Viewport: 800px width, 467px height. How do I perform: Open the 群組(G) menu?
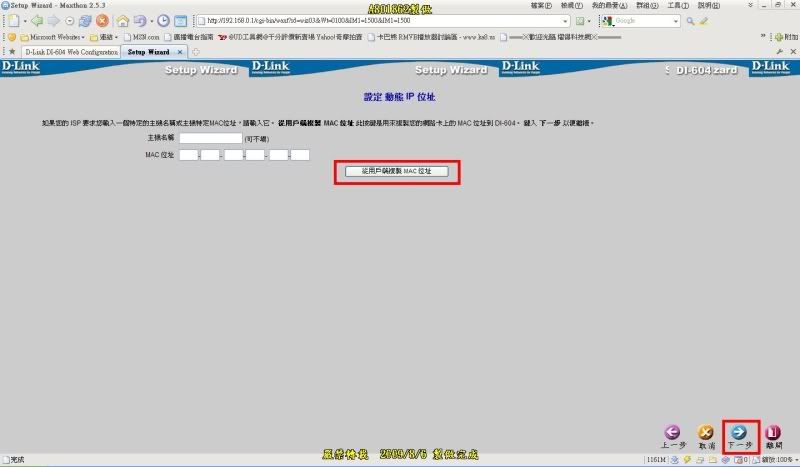point(647,6)
